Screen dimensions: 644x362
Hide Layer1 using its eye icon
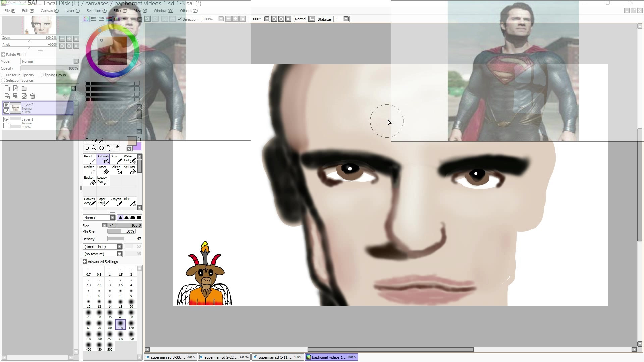click(6, 120)
